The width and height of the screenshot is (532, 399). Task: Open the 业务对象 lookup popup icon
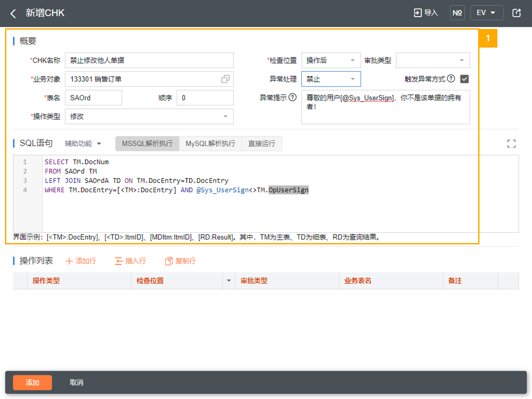click(x=225, y=79)
